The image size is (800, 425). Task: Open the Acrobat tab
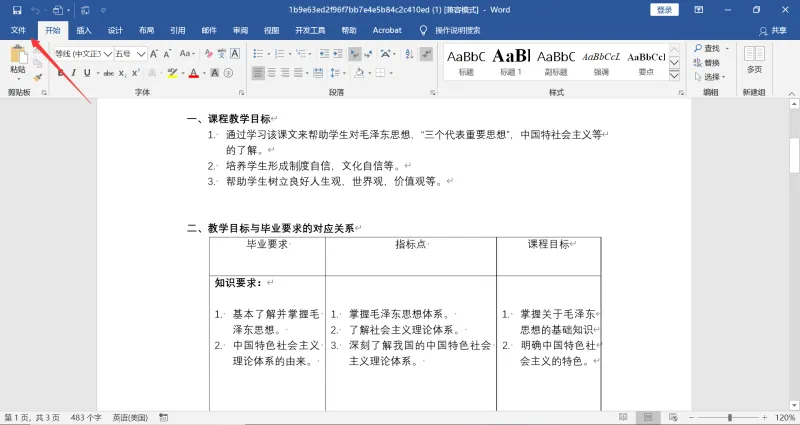coord(387,30)
